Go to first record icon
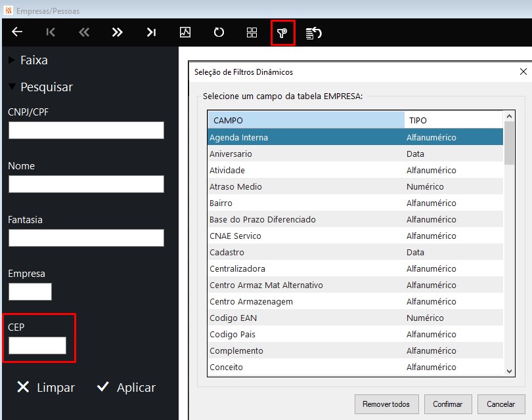This screenshot has width=532, height=420. [x=51, y=32]
